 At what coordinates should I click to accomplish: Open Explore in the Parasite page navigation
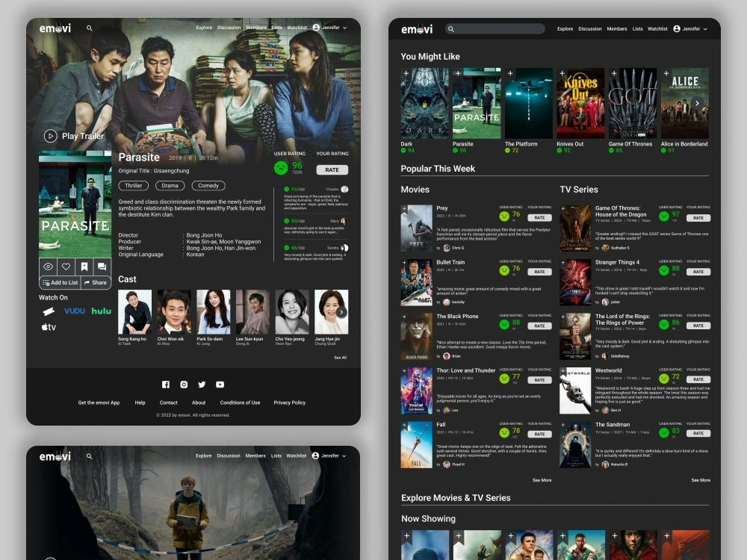tap(204, 28)
